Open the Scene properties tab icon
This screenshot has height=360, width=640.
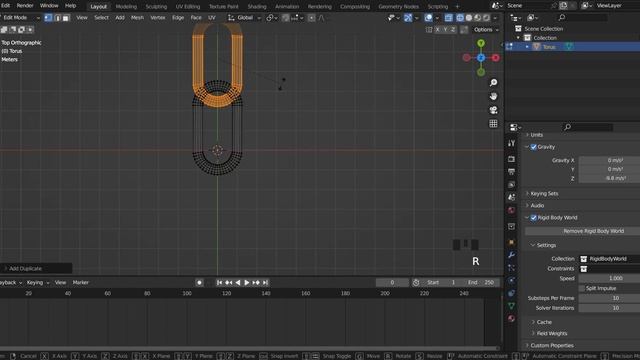pyautogui.click(x=511, y=198)
